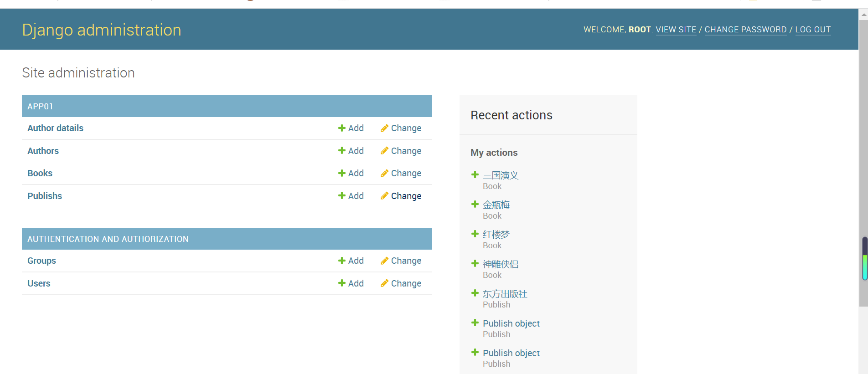
Task: Open the Groups list page
Action: (x=41, y=261)
